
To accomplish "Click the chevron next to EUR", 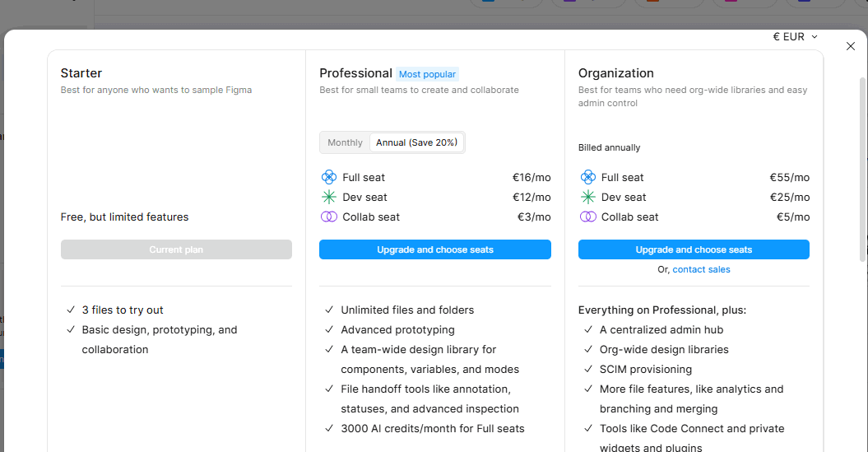I will pos(815,36).
